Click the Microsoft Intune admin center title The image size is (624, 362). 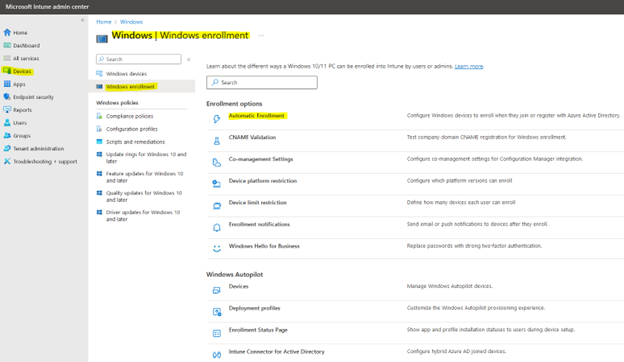[47, 7]
